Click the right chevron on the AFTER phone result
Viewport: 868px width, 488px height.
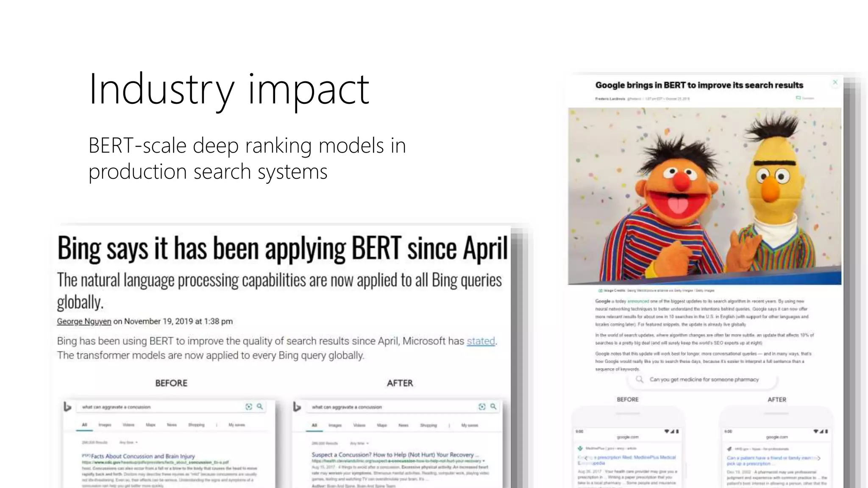(819, 458)
